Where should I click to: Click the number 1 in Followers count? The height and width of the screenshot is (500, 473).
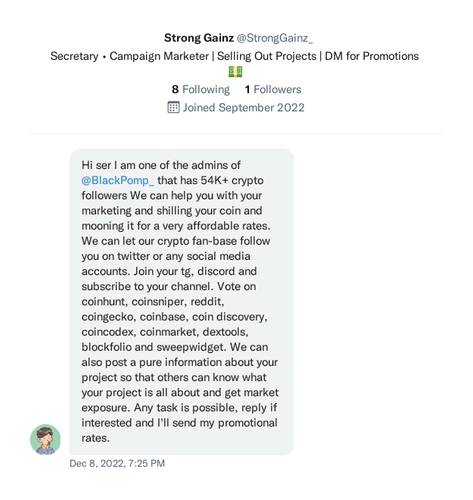[247, 89]
